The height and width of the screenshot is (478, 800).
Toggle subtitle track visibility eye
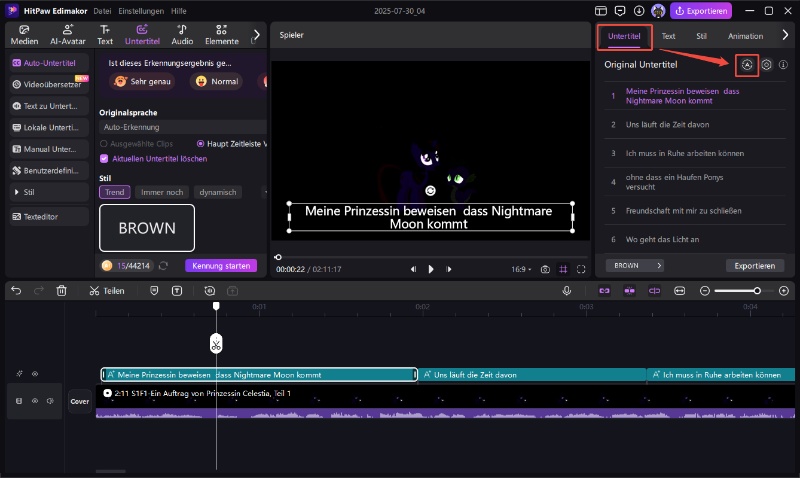pyautogui.click(x=35, y=374)
